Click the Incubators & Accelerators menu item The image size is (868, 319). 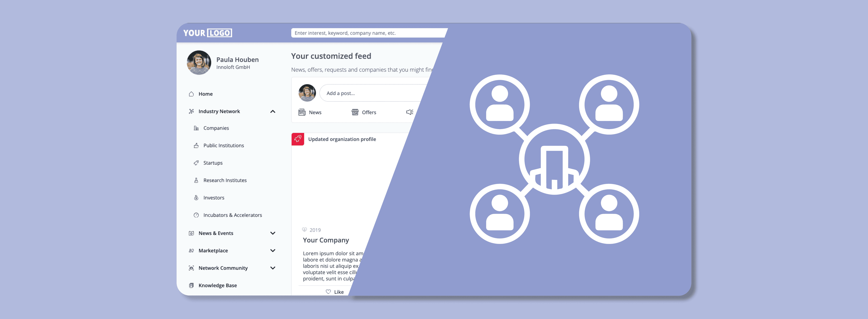coord(233,215)
